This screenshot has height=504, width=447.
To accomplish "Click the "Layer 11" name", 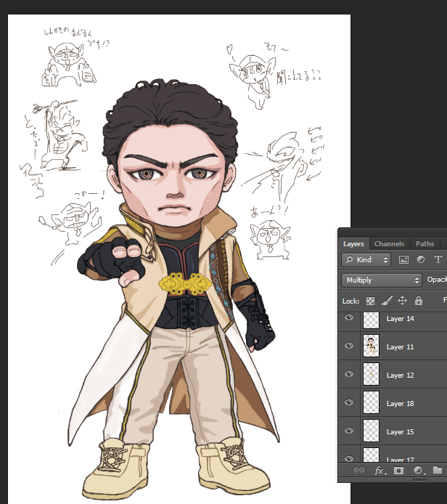I will point(400,347).
